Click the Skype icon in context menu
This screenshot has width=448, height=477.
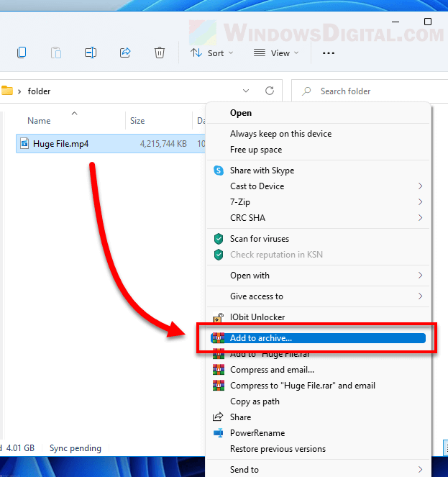(219, 171)
